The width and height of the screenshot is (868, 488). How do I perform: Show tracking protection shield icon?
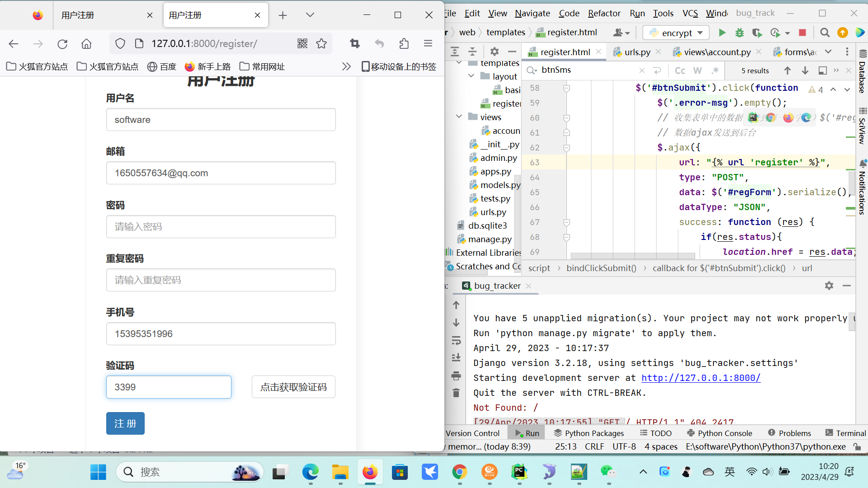pyautogui.click(x=120, y=43)
